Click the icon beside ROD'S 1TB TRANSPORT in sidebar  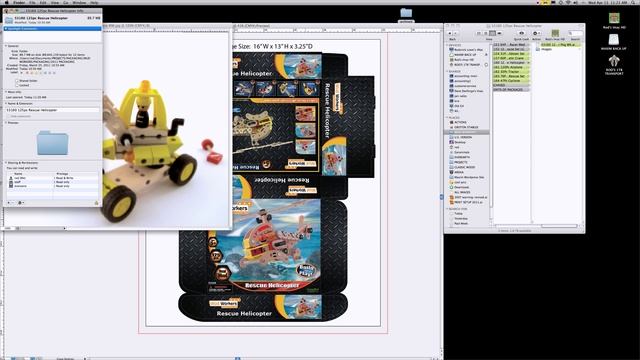(486, 65)
